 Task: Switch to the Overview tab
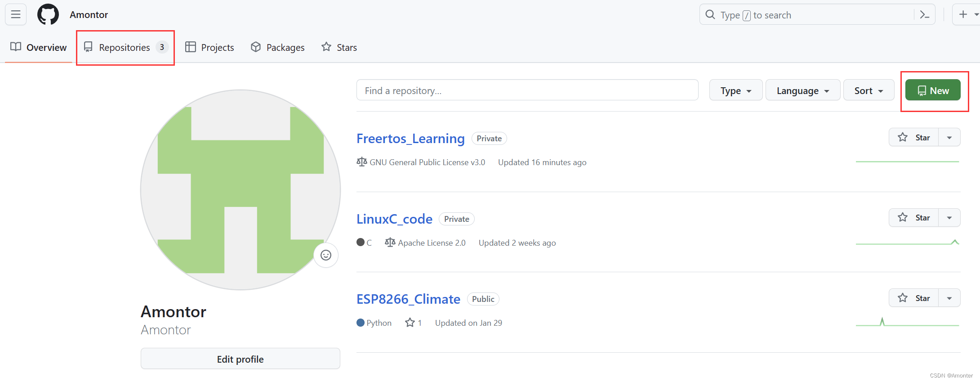38,47
